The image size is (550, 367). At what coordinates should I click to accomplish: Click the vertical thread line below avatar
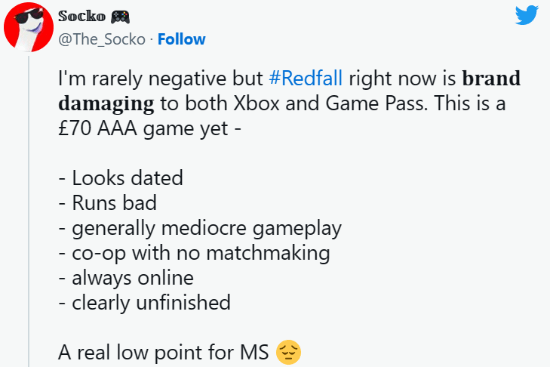(x=29, y=212)
